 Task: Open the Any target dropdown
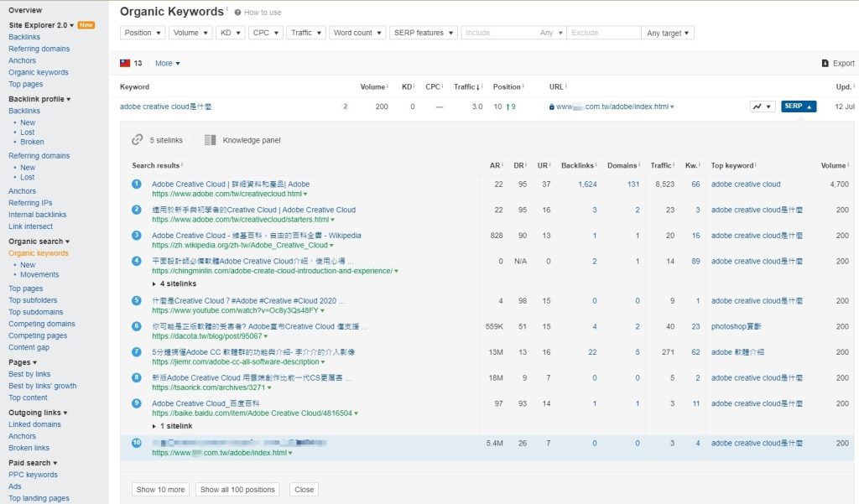coord(668,33)
